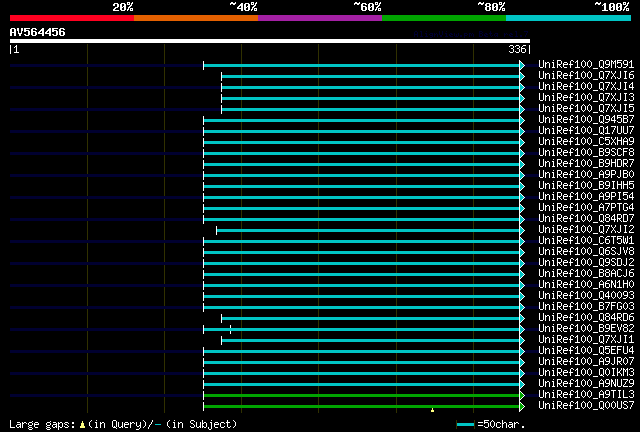Click the UniRef100_Q7XJI5 label

point(586,109)
